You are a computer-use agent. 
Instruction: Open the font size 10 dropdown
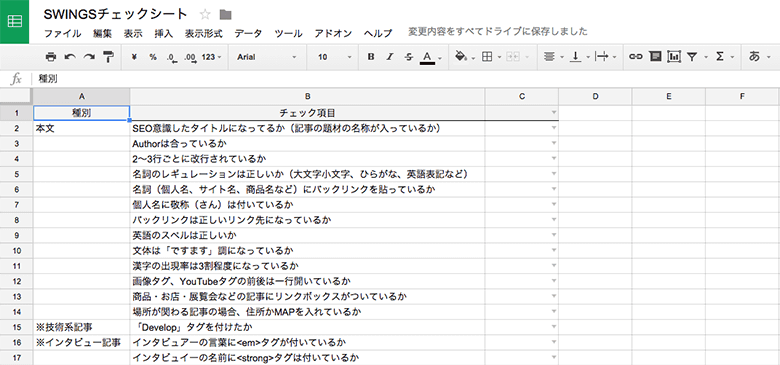(335, 57)
